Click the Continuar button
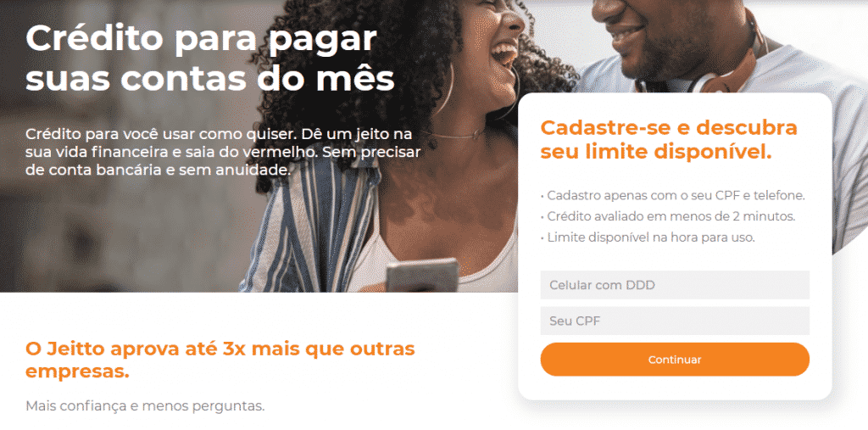This screenshot has width=868, height=430. [675, 360]
